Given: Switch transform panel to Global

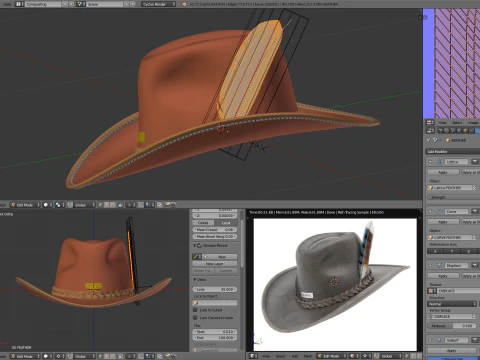Looking at the screenshot, I should pos(203,223).
